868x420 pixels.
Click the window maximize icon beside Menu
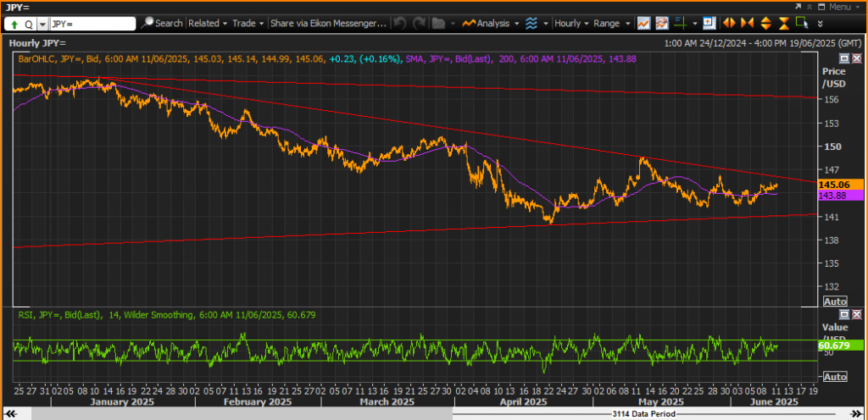tap(821, 7)
